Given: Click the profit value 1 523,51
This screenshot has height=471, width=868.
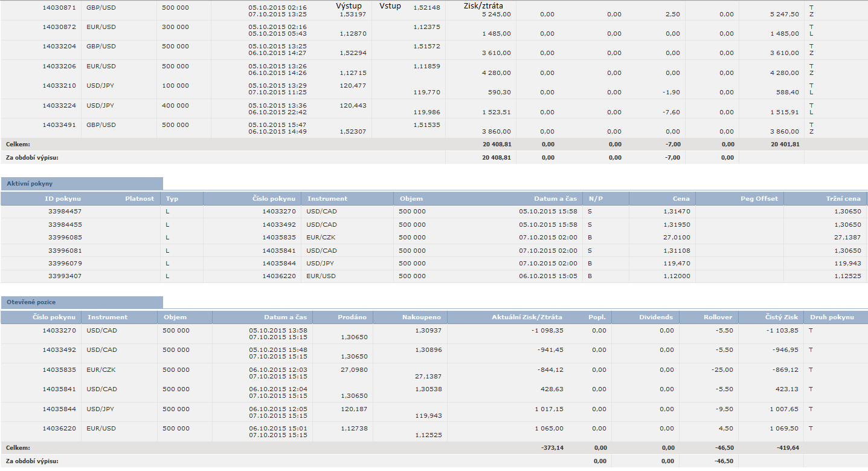Looking at the screenshot, I should click(x=497, y=112).
